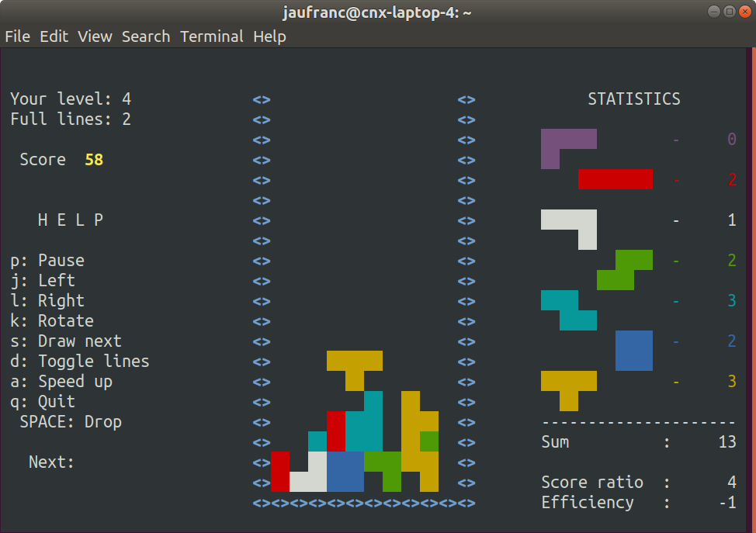The image size is (756, 533).
Task: Minimize the terminal window
Action: pos(714,12)
